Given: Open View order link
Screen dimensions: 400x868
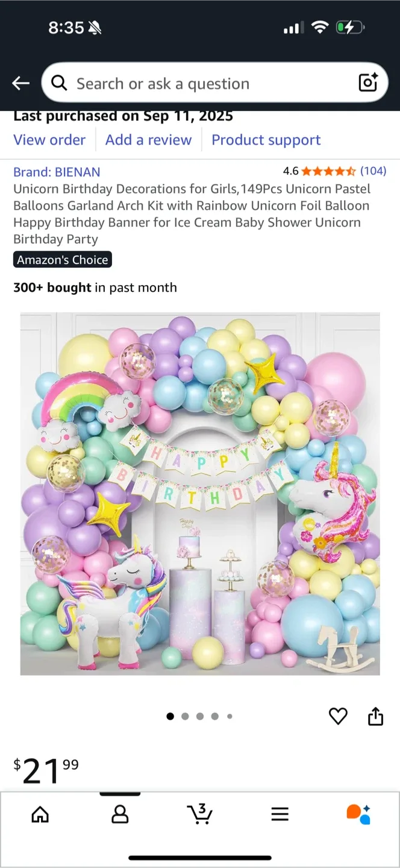Looking at the screenshot, I should coord(49,140).
